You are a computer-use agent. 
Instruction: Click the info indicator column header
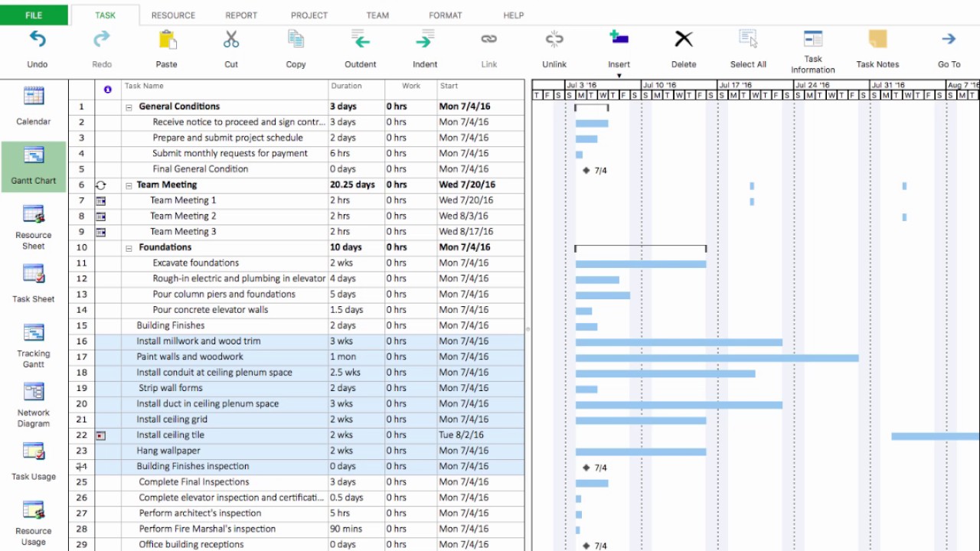pos(107,90)
